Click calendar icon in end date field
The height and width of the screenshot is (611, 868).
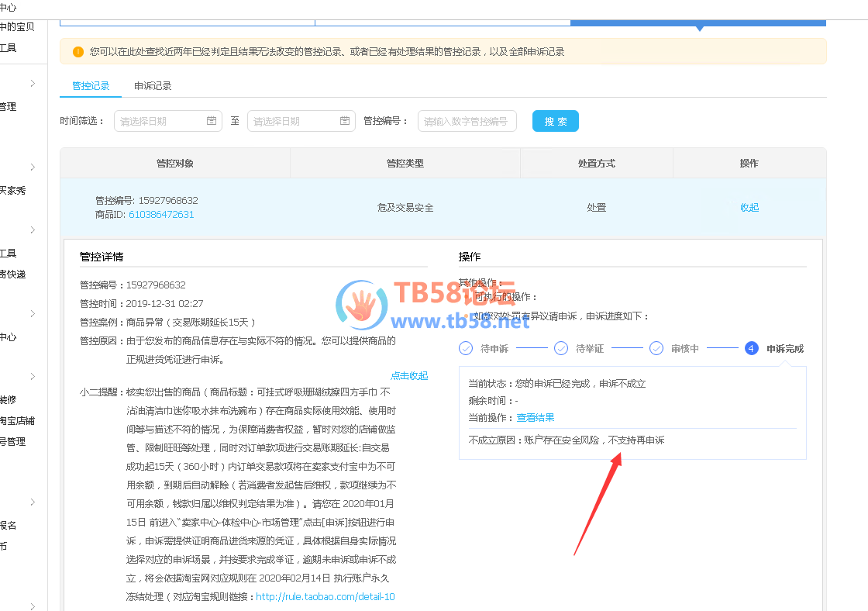click(345, 121)
